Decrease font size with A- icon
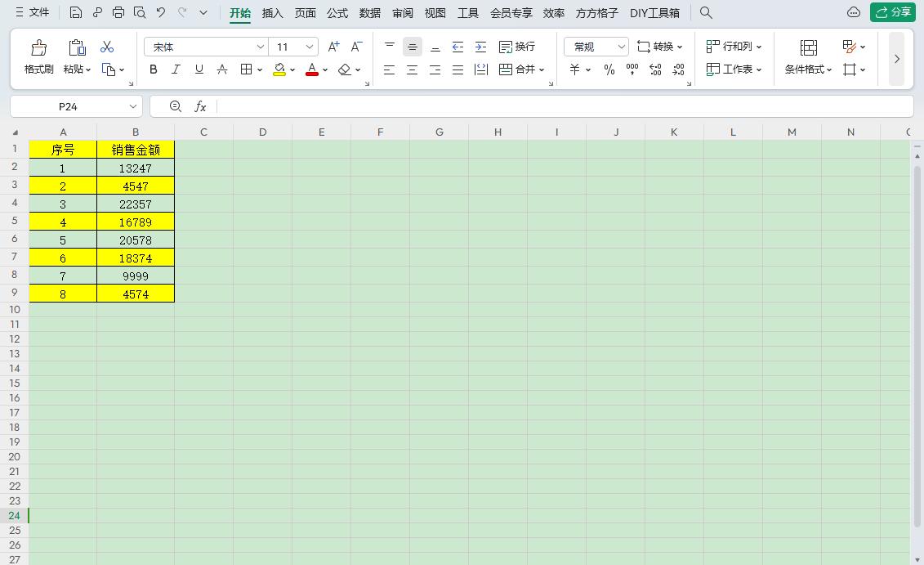 click(356, 47)
